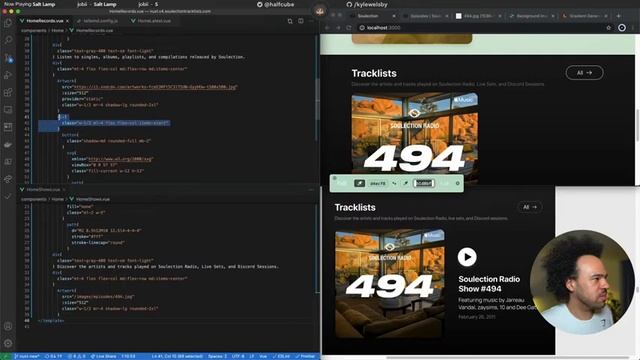Click the Vue language mode indicator

263,356
